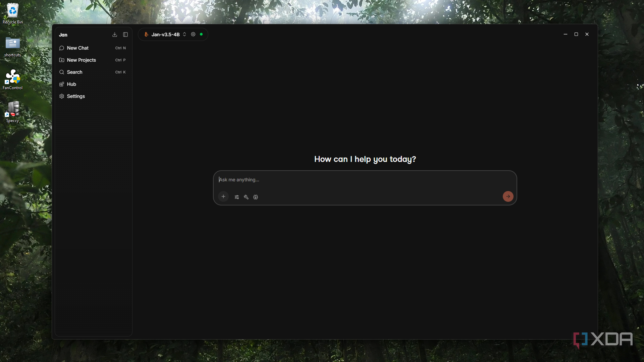Screen dimensions: 644x362
Task: Minimize the Jan window
Action: click(x=566, y=34)
